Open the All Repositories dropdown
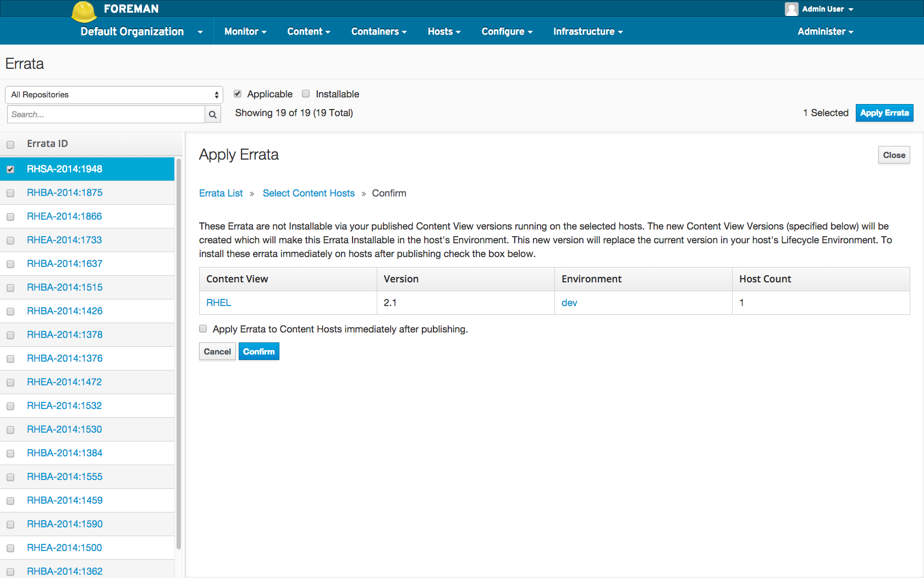This screenshot has height=578, width=924. 114,95
